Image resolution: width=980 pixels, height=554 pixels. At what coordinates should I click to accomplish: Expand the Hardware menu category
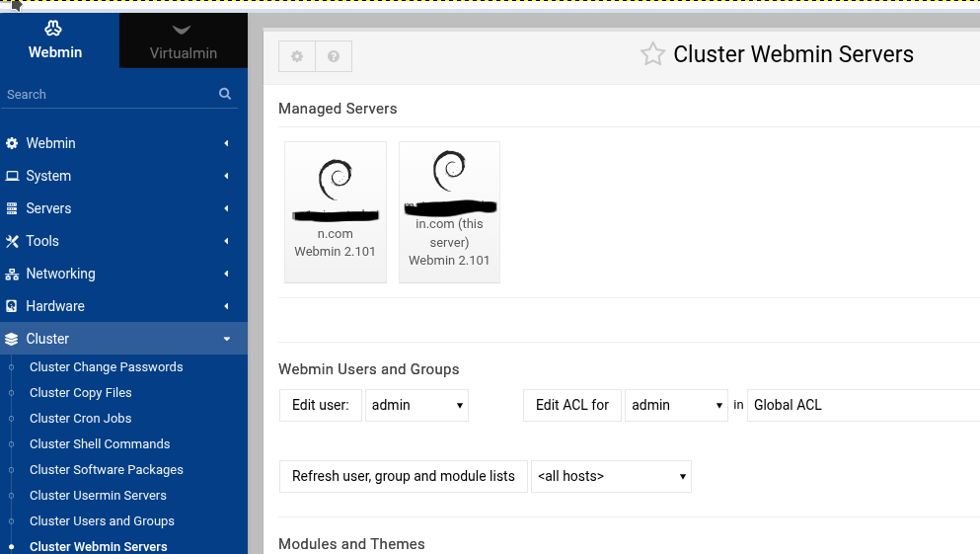click(123, 306)
